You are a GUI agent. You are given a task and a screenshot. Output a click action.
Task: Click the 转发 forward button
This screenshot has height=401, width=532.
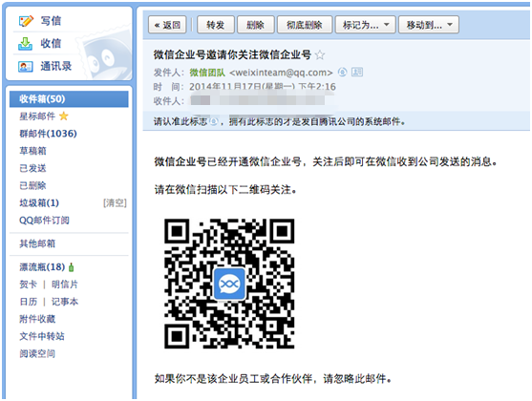pos(216,25)
